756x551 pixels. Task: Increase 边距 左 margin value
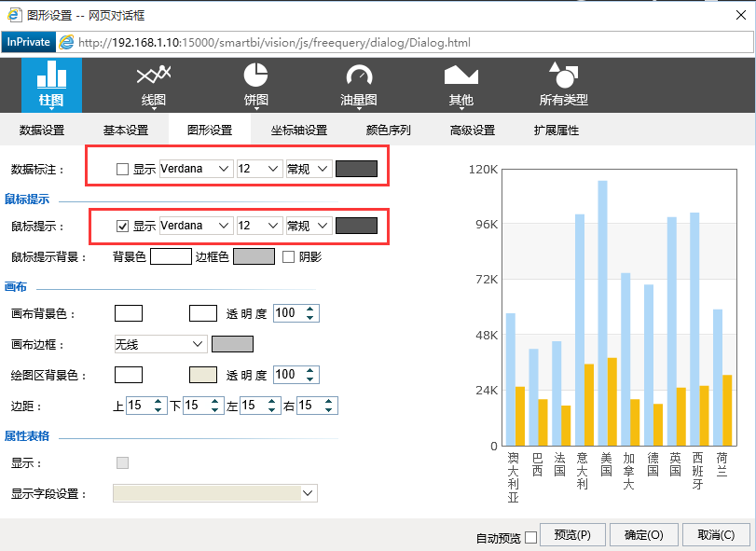[272, 401]
